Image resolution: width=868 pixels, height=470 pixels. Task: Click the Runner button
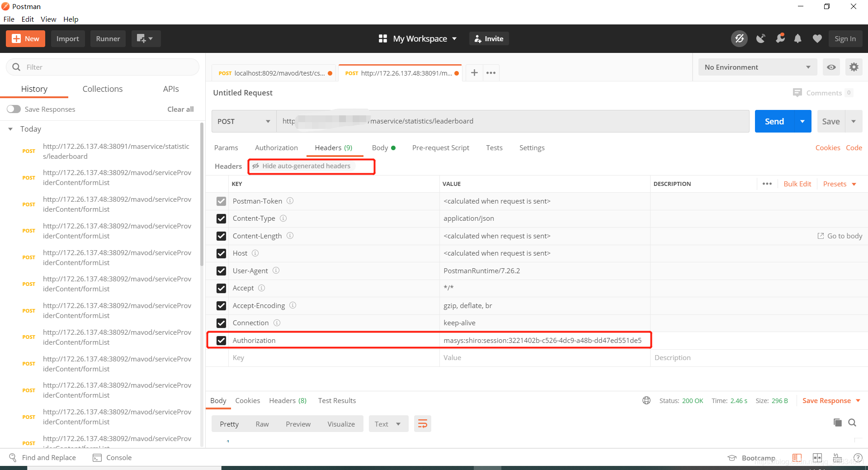pos(108,38)
